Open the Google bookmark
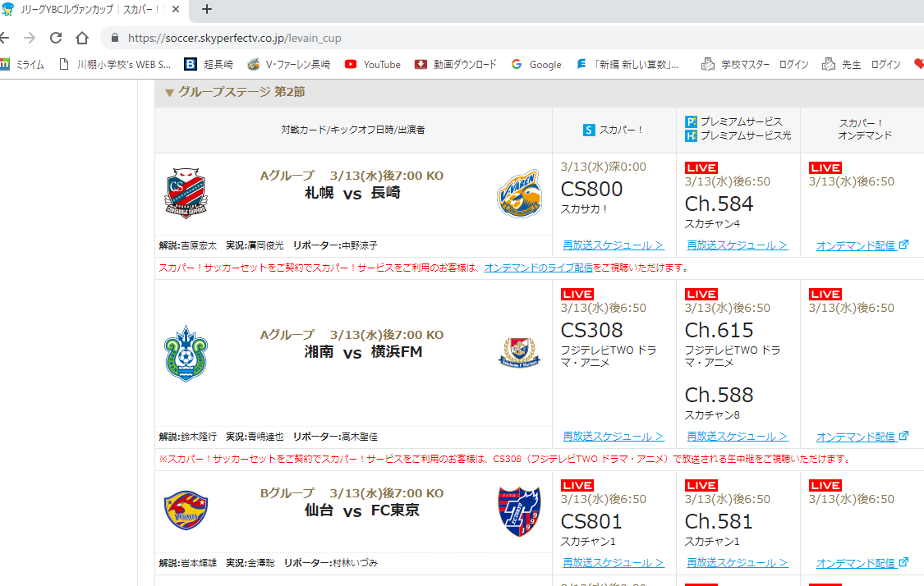The height and width of the screenshot is (586, 924). 536,64
